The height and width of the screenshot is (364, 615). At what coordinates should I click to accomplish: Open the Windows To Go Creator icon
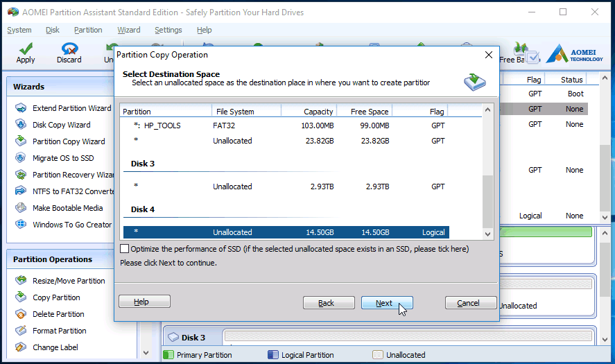click(21, 225)
